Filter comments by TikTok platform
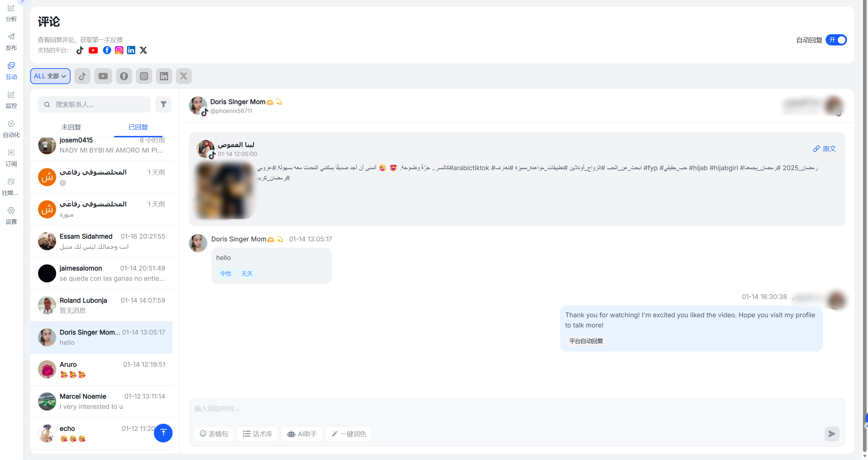868x460 pixels. (x=82, y=76)
